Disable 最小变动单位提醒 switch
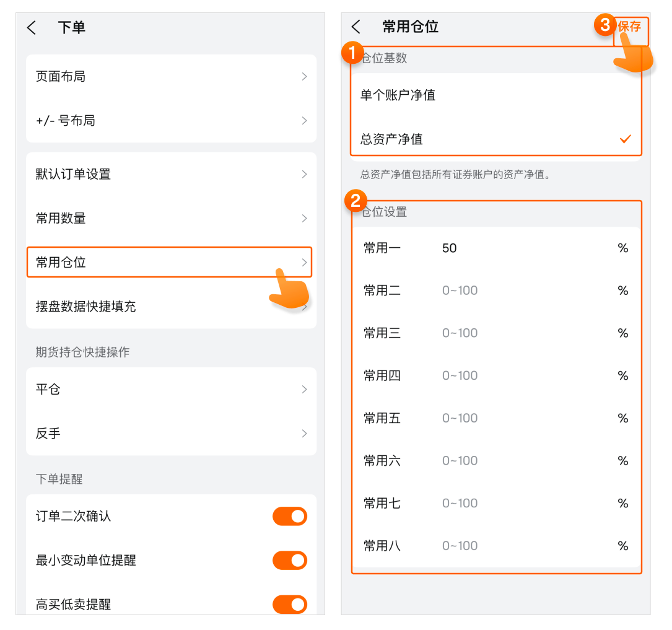The width and height of the screenshot is (672, 630). [x=290, y=561]
